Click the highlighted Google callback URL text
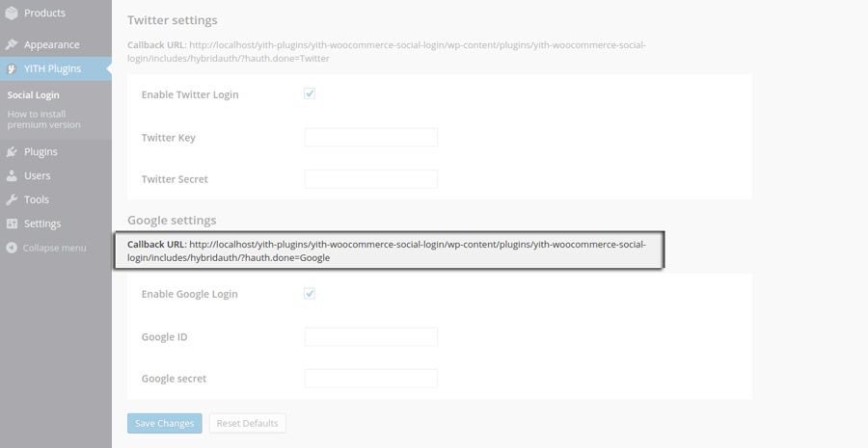The width and height of the screenshot is (868, 448). click(387, 251)
